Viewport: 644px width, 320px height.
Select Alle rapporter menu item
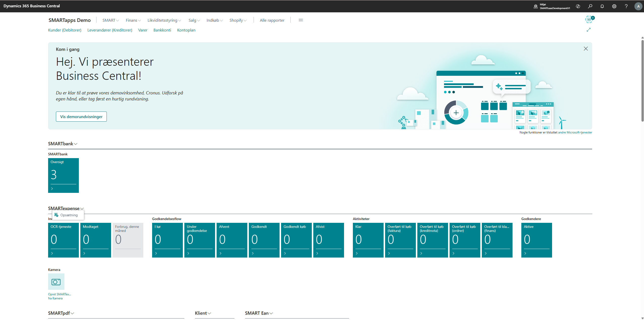click(272, 20)
